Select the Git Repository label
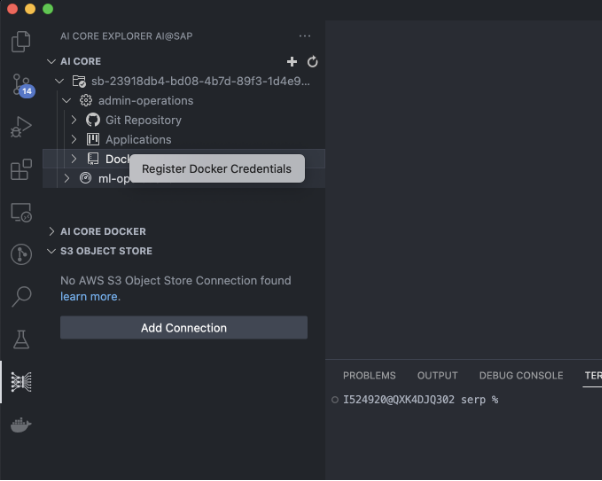The image size is (602, 481). tap(144, 120)
